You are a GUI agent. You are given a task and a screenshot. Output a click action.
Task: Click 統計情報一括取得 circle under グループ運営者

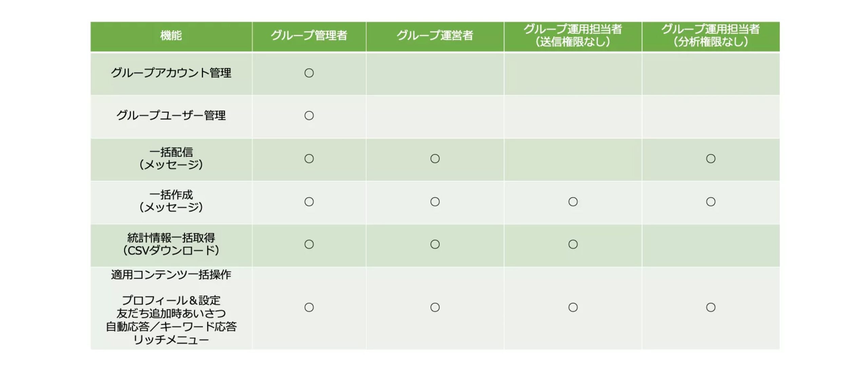pyautogui.click(x=435, y=244)
